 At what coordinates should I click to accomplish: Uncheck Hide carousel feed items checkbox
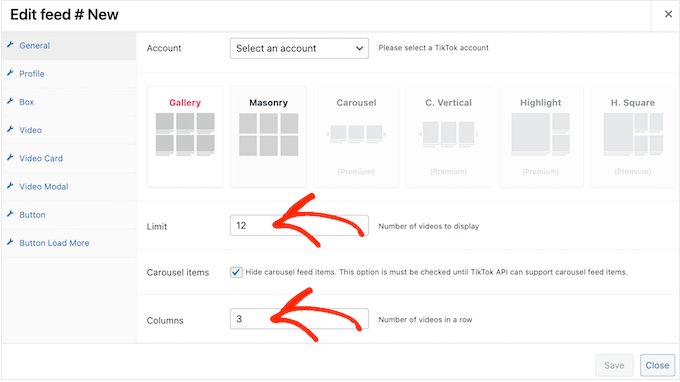(236, 272)
